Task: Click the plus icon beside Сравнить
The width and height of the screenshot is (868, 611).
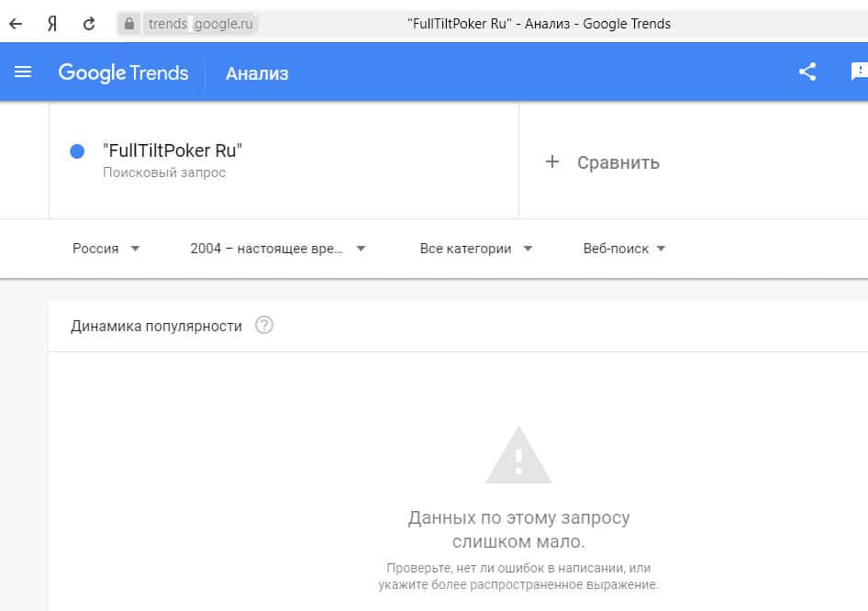Action: pos(551,162)
